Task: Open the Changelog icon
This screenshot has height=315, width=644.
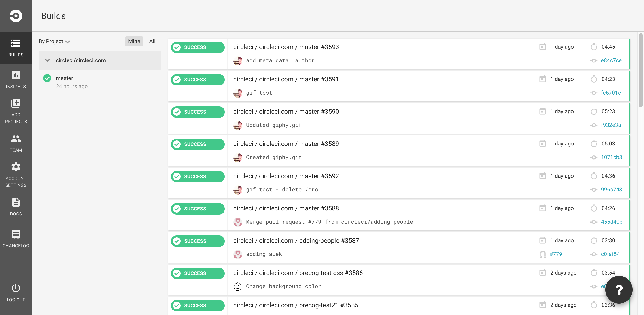Action: [16, 234]
